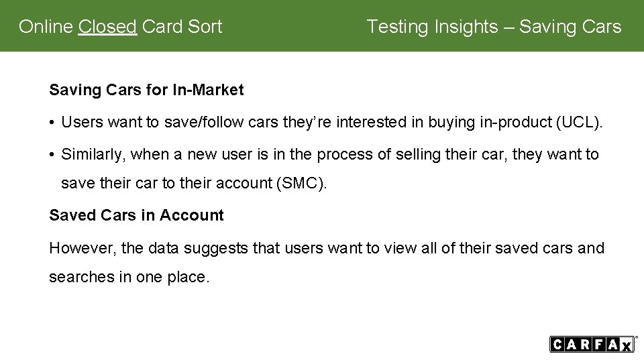Click the 'Saved Cars in Account' heading
Screen dimensions: 644x362
(x=136, y=215)
